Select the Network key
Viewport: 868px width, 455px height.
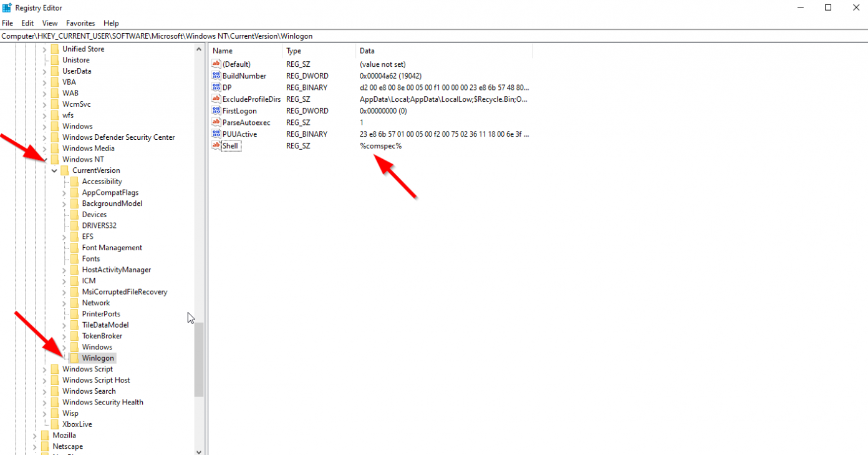coord(96,303)
